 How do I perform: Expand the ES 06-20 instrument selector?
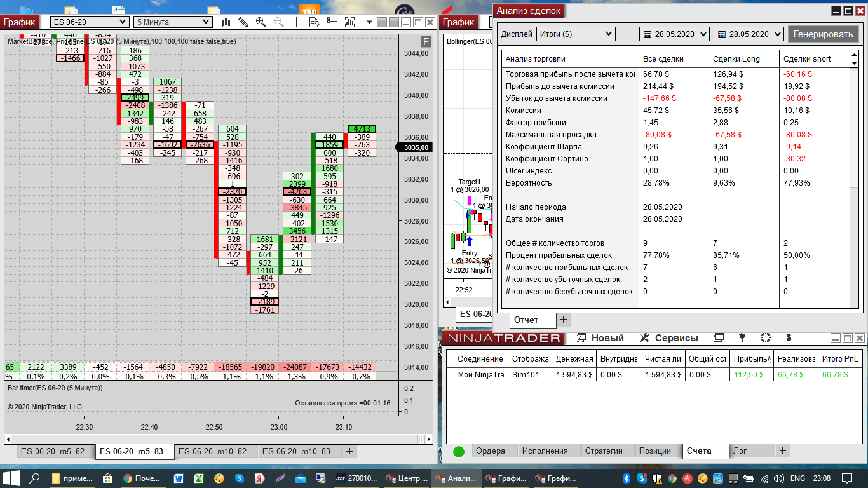(x=90, y=22)
